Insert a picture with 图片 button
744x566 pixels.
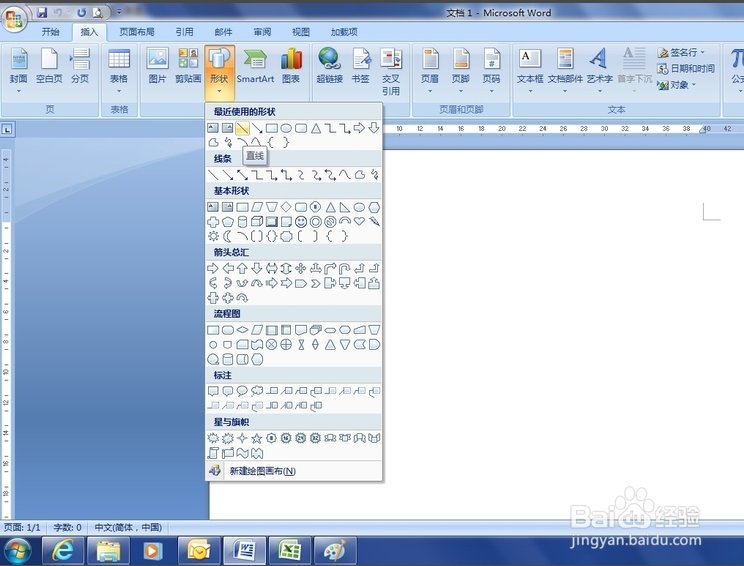[x=157, y=66]
